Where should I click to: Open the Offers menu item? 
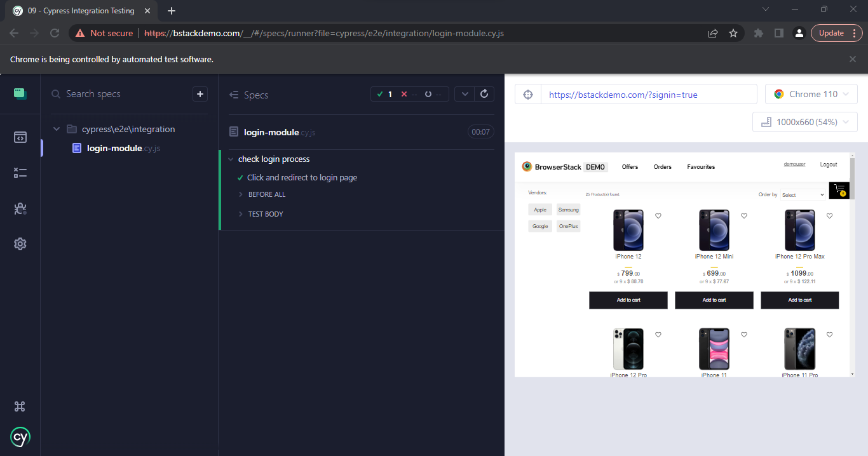(630, 167)
